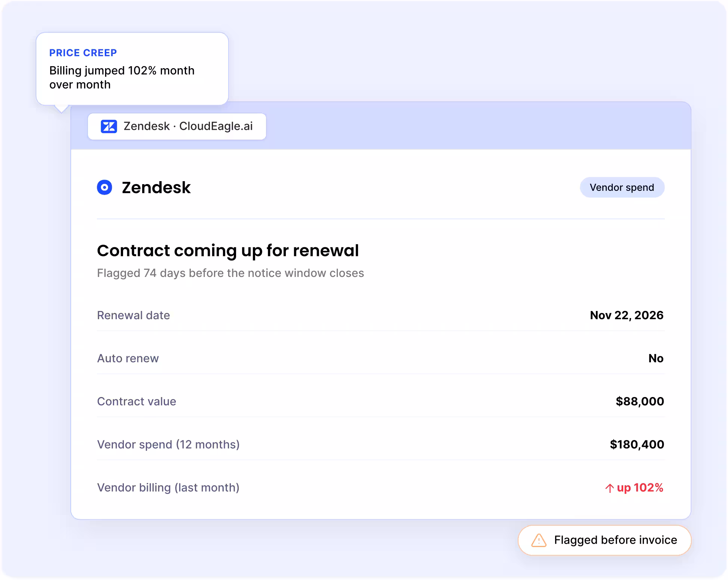Click the Zendesk card title
Screen dimensions: 728x580
[156, 187]
